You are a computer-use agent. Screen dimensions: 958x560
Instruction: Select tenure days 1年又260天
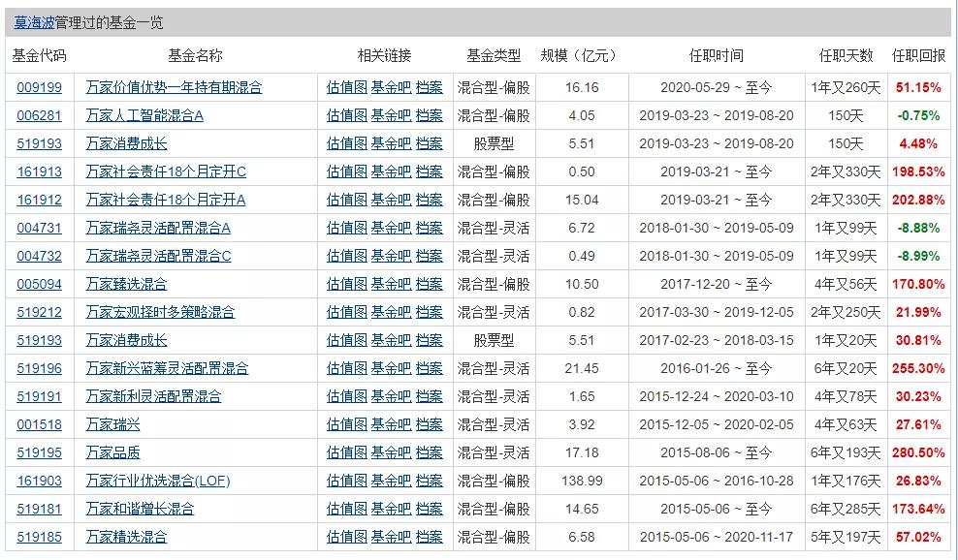coord(846,87)
